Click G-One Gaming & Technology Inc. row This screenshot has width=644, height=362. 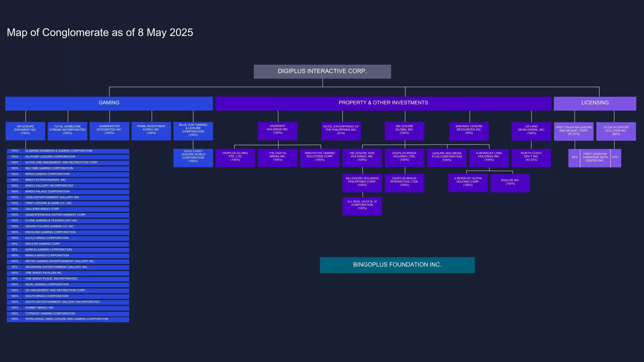tap(68, 221)
